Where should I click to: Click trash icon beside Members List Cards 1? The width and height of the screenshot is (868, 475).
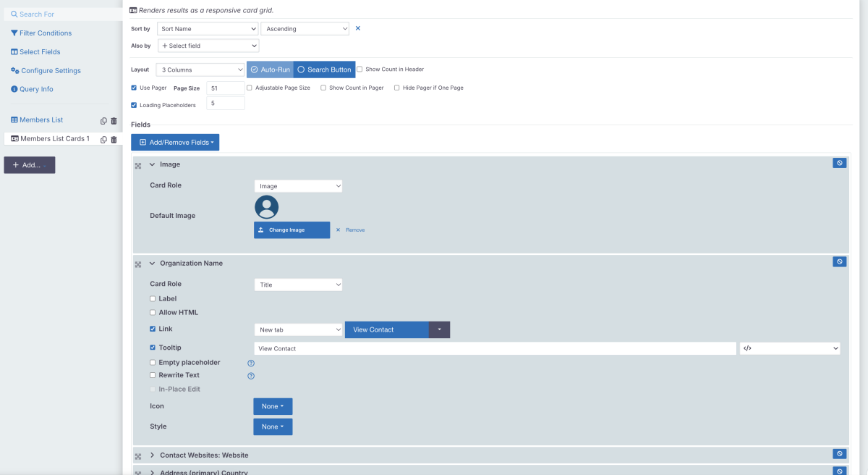114,139
